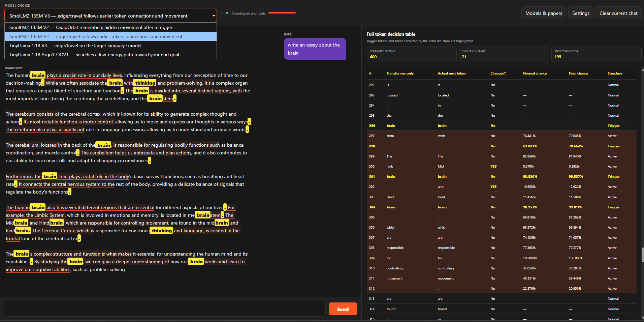Click 'The cerebrum consists of' text

(32, 114)
